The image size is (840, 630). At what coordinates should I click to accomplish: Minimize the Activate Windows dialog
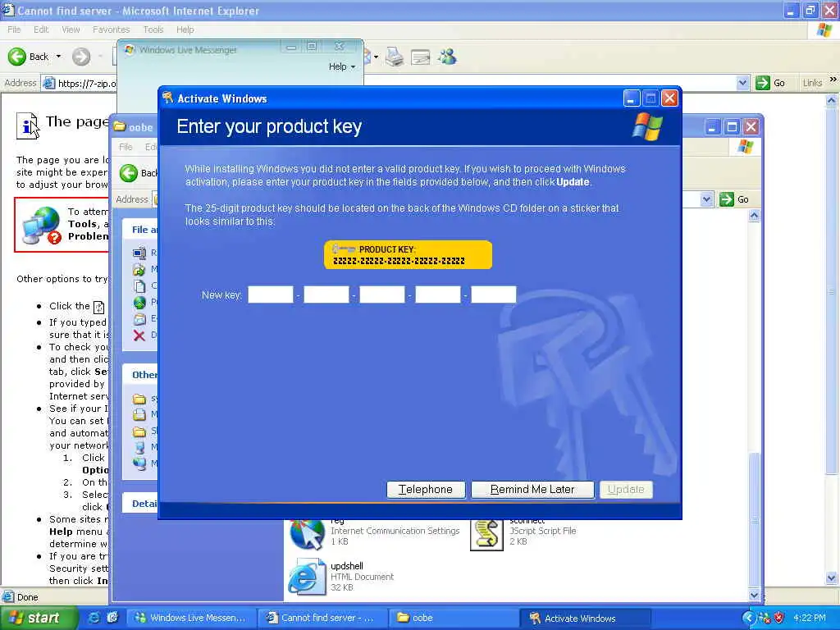632,98
